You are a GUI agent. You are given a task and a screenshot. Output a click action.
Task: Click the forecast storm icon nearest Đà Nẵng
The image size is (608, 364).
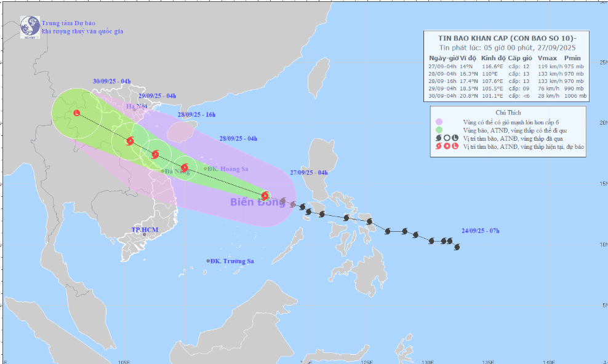click(155, 154)
